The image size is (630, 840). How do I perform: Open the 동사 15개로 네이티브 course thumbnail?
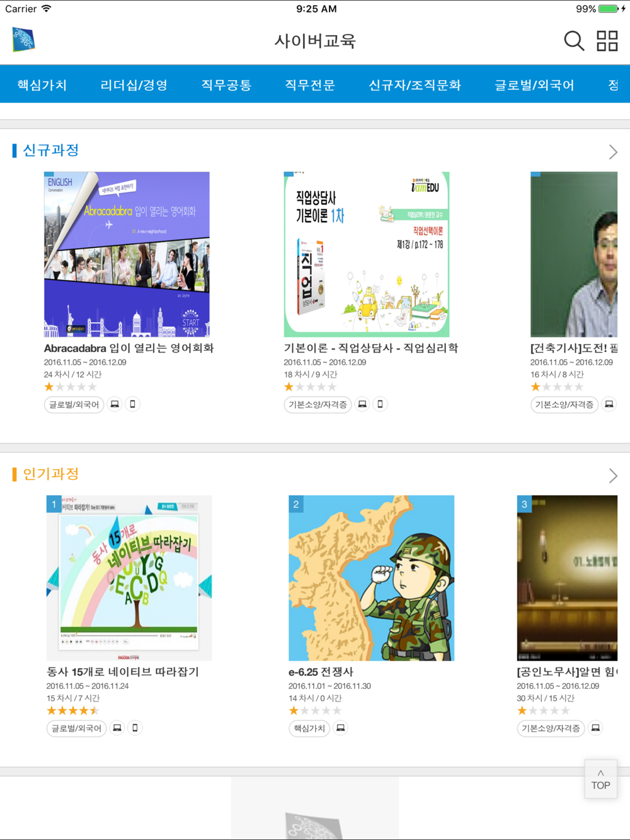click(x=129, y=578)
